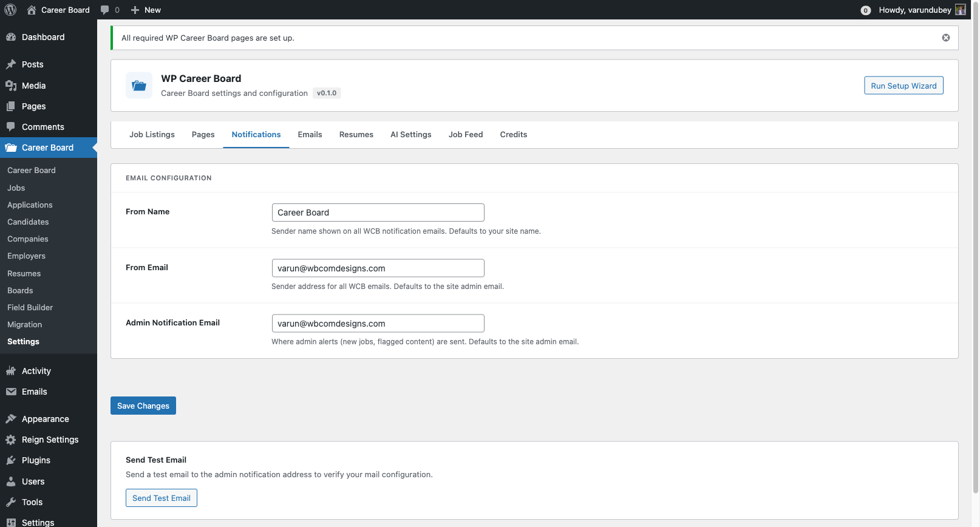Click the WordPress logo icon
980x527 pixels.
pos(10,10)
